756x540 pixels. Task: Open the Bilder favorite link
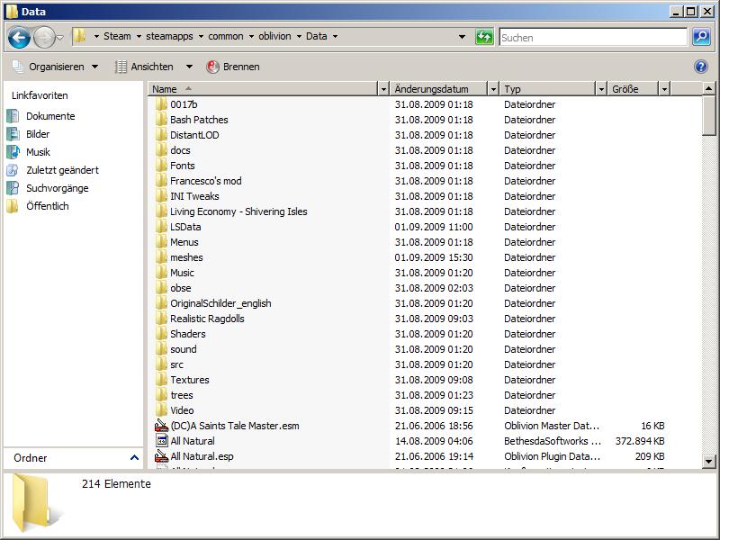pos(38,134)
